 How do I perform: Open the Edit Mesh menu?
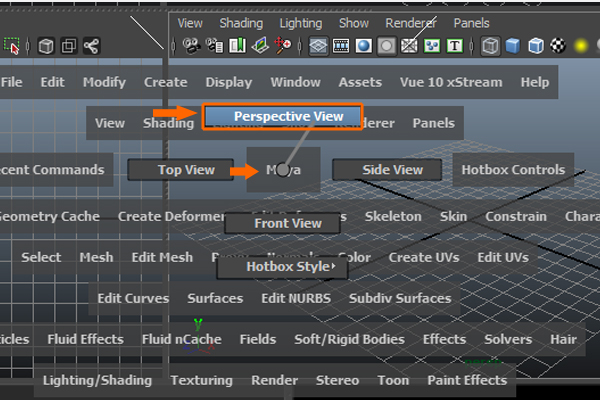coord(162,257)
